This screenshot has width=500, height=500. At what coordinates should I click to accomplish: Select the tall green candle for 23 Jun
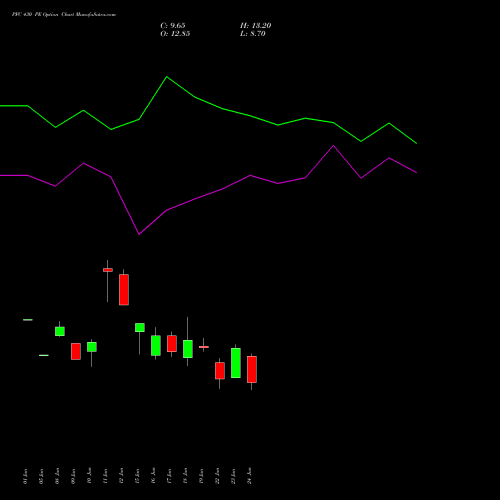click(236, 363)
